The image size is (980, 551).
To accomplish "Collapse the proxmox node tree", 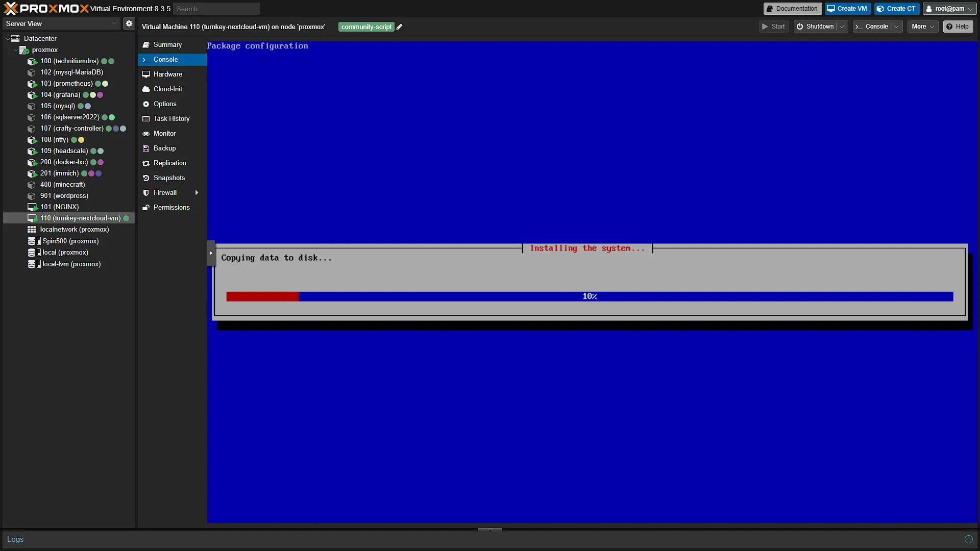I will coord(15,50).
